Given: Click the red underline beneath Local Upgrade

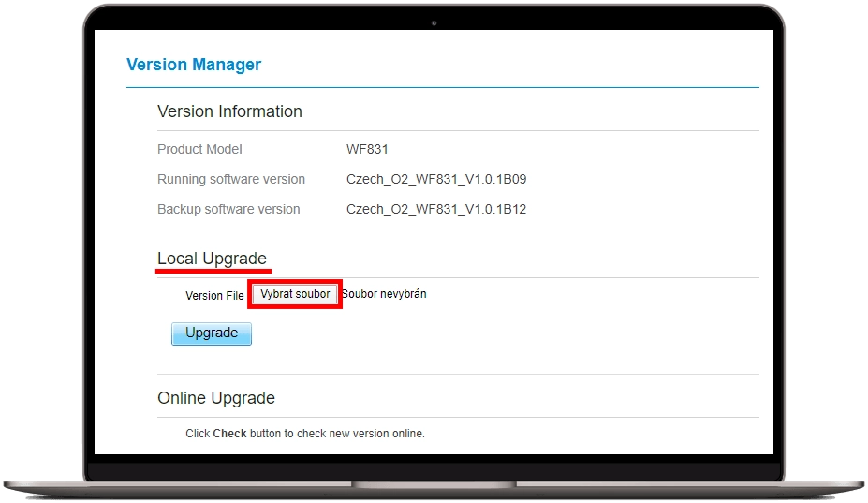Looking at the screenshot, I should (x=213, y=271).
